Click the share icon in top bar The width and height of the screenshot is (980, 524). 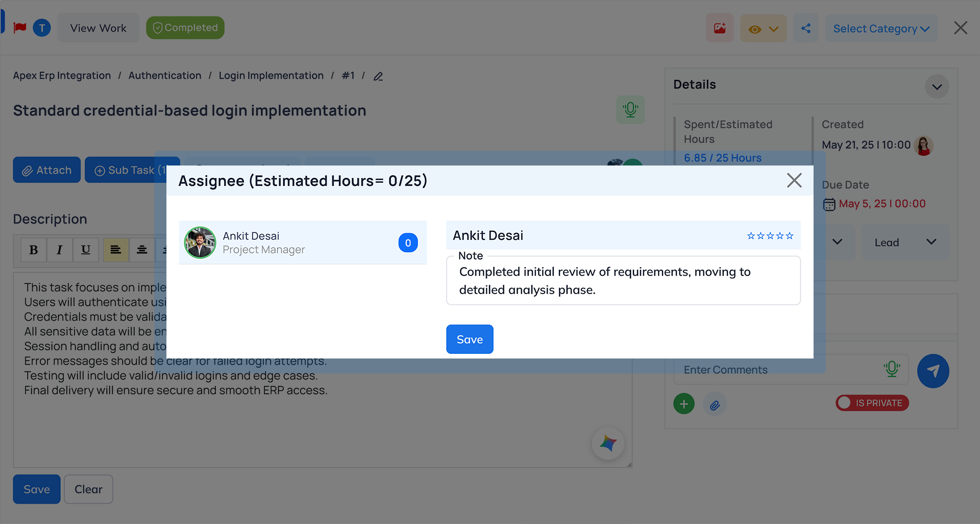tap(806, 28)
